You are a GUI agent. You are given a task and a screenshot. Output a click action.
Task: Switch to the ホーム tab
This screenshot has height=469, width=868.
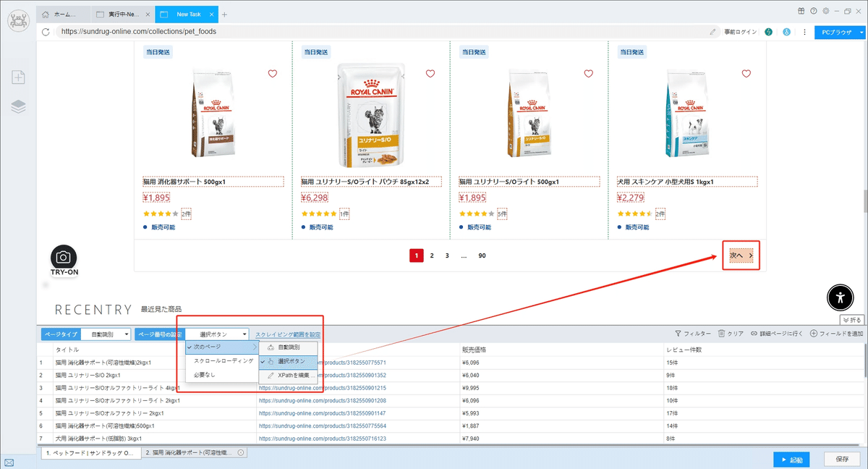(64, 14)
